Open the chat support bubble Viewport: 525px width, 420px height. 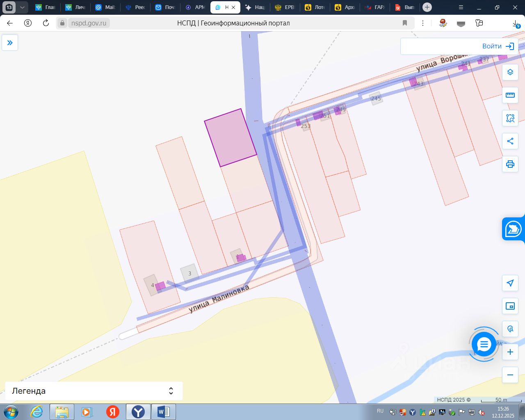pyautogui.click(x=484, y=344)
